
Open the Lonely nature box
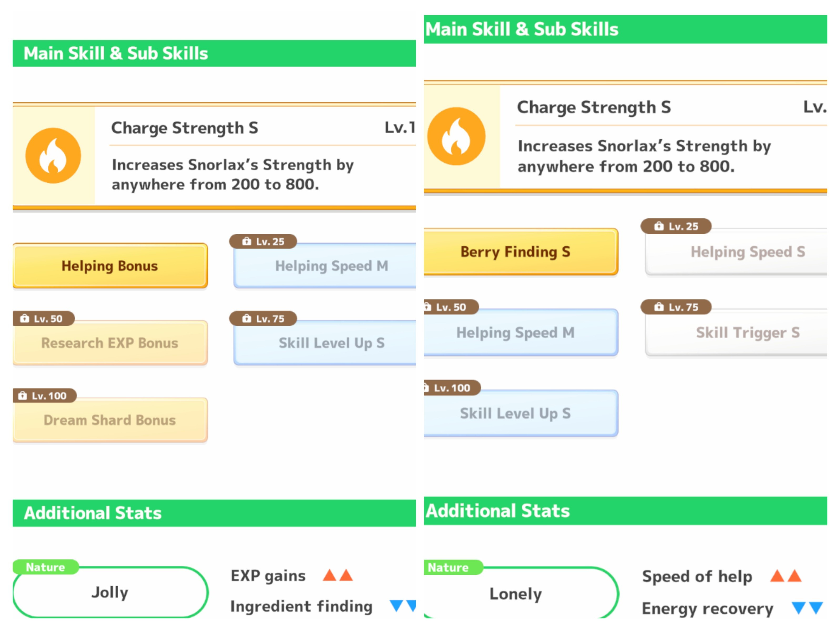[521, 593]
